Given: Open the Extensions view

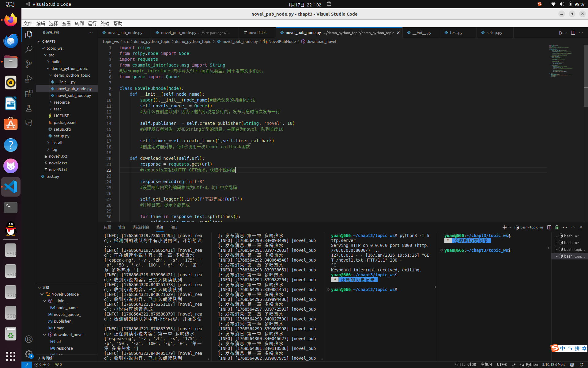Looking at the screenshot, I should pyautogui.click(x=29, y=94).
